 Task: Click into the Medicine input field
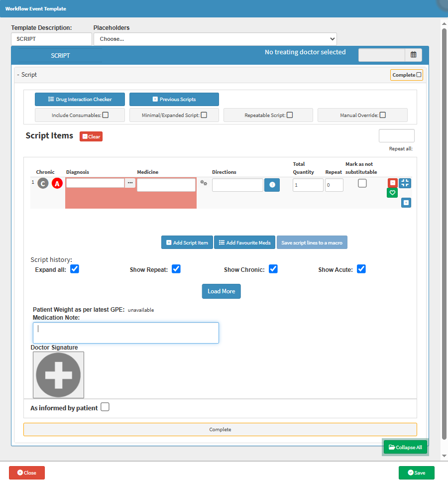[x=166, y=185]
